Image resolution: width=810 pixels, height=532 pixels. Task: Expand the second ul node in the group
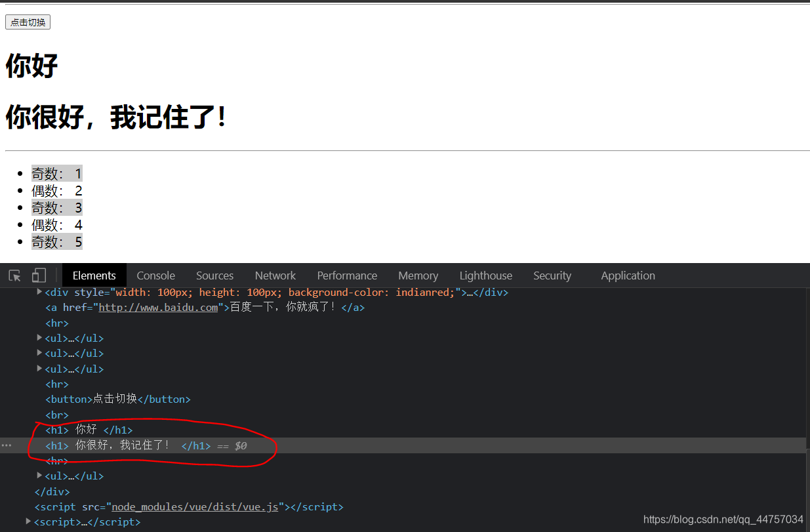[39, 352]
